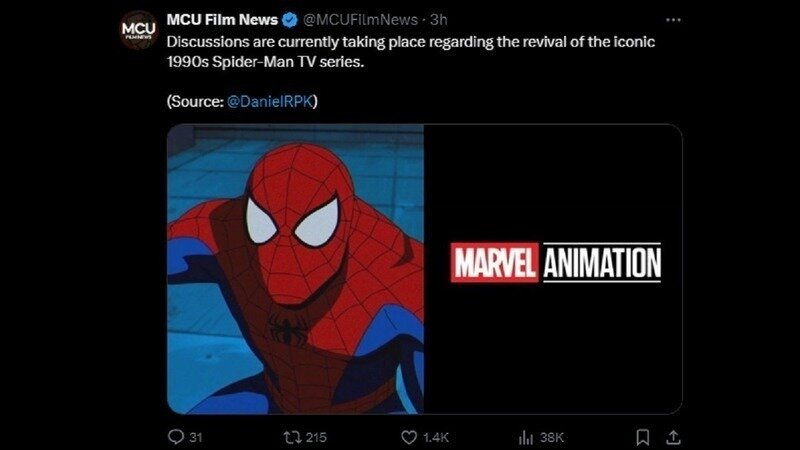
Task: Open the share tweet icon
Action: (673, 437)
